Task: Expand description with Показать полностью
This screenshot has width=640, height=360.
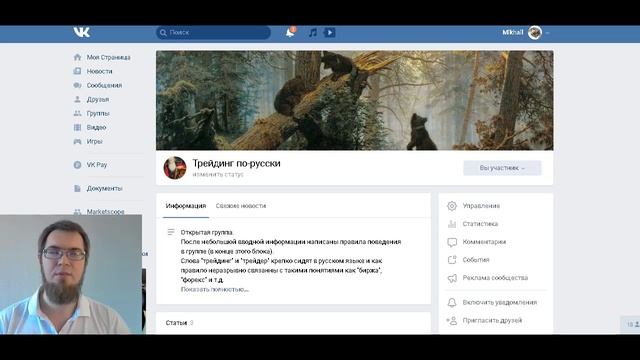Action: click(x=215, y=289)
